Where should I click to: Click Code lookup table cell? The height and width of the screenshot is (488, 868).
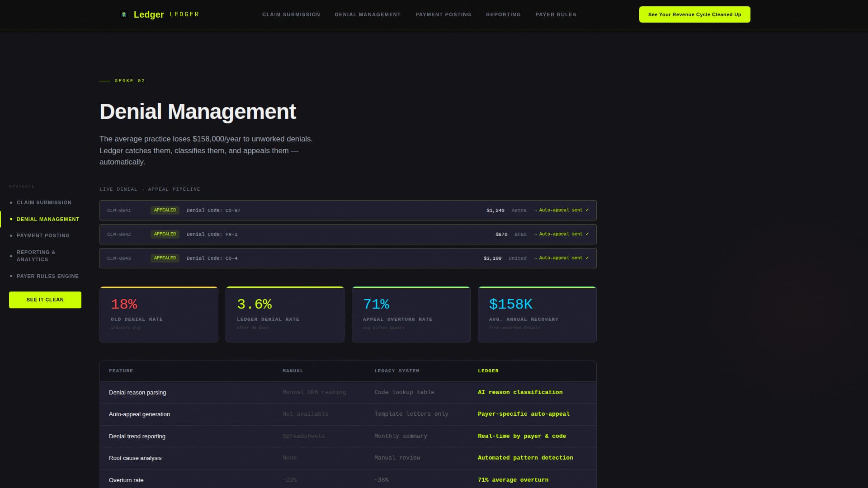click(404, 392)
